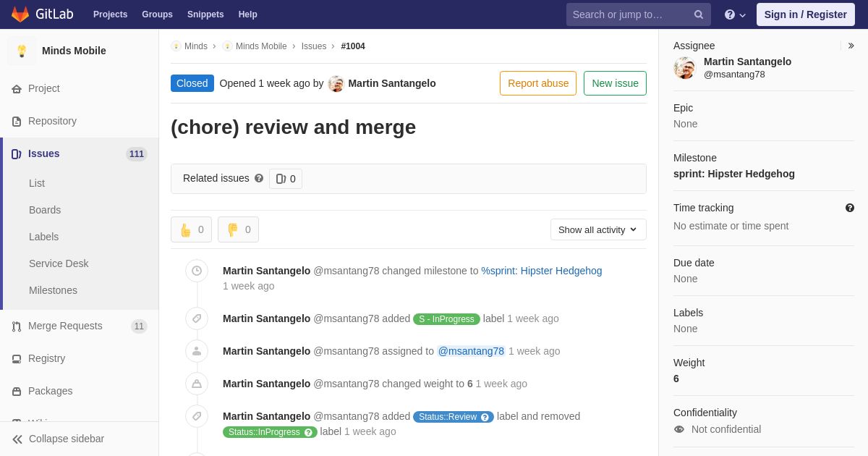Click the Minds Mobile project title in sidebar

74,51
